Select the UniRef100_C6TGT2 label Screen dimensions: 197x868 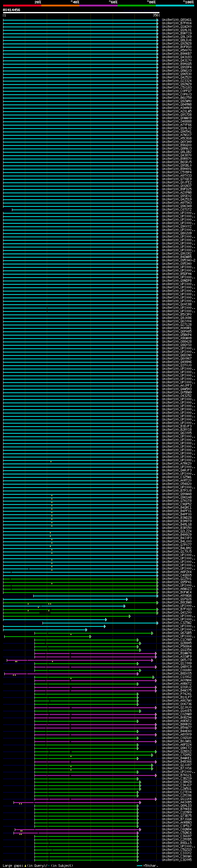(x=177, y=210)
